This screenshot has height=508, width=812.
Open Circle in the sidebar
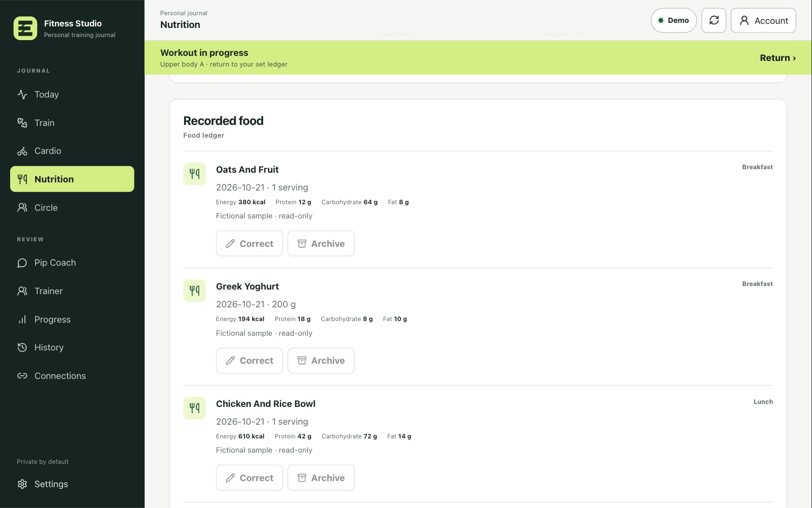click(72, 208)
